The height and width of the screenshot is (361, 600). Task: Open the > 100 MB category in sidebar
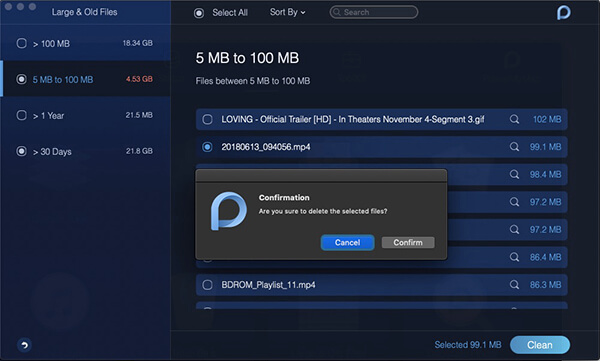(85, 43)
